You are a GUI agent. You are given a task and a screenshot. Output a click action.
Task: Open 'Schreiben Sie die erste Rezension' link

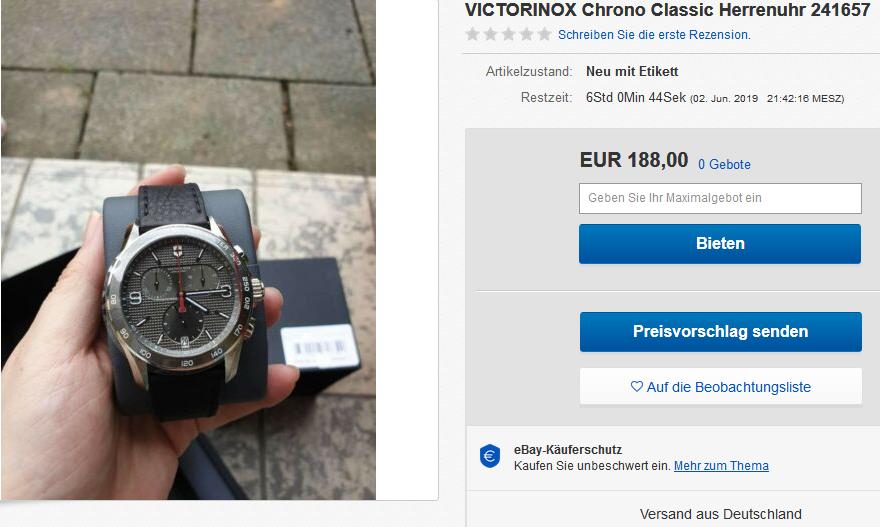pos(654,35)
